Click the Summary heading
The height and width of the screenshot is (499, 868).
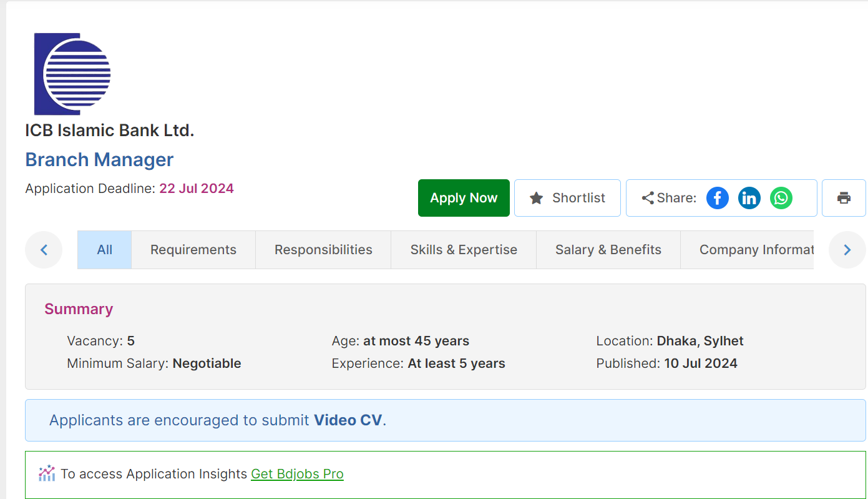click(79, 309)
